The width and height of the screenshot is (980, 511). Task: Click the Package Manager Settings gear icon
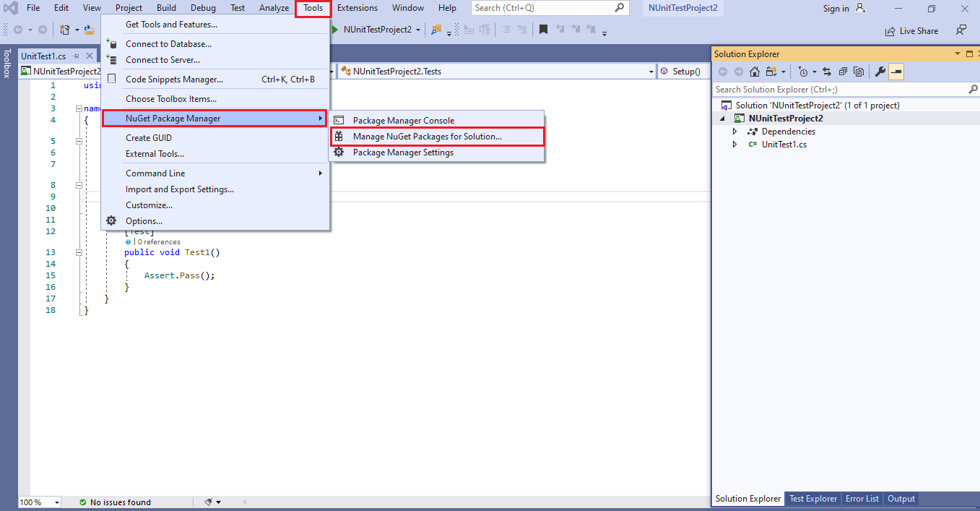click(x=339, y=153)
